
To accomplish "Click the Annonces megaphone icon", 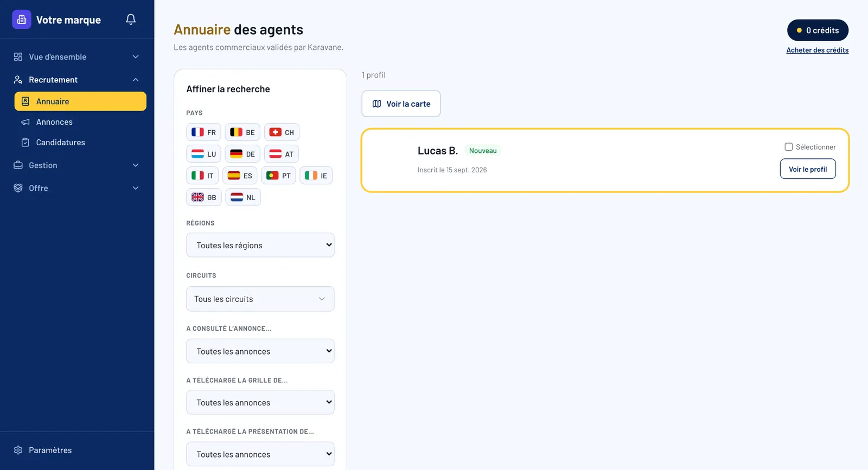I will pos(25,122).
